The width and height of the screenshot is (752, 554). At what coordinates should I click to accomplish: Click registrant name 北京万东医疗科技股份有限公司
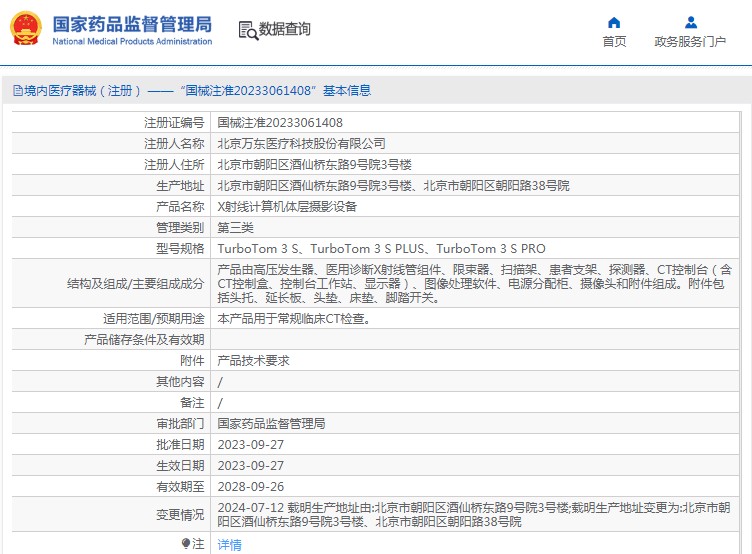[301, 144]
